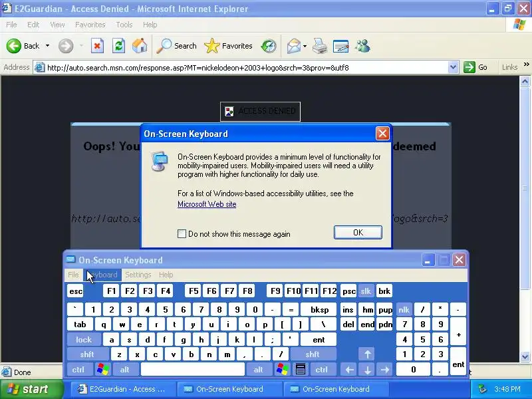Click the Mail envelope icon

293,46
